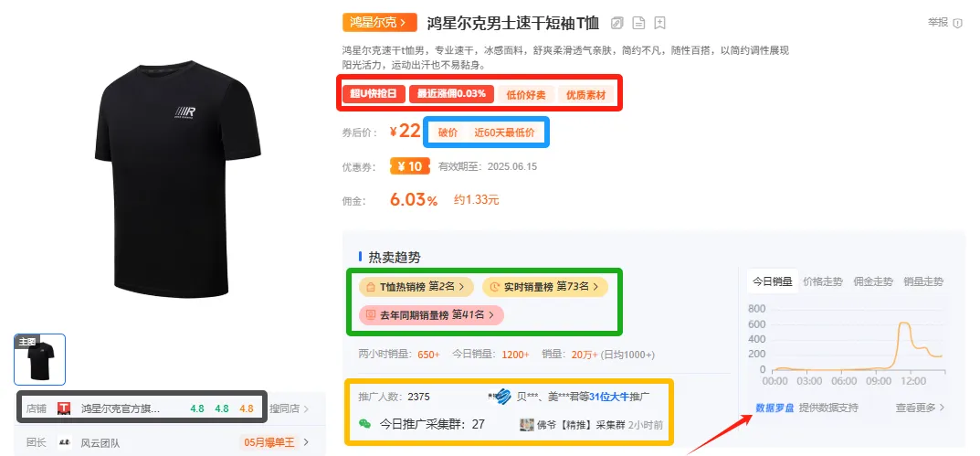Open the 数据罗盘 link
Screen dimensions: 980x456
tap(775, 408)
